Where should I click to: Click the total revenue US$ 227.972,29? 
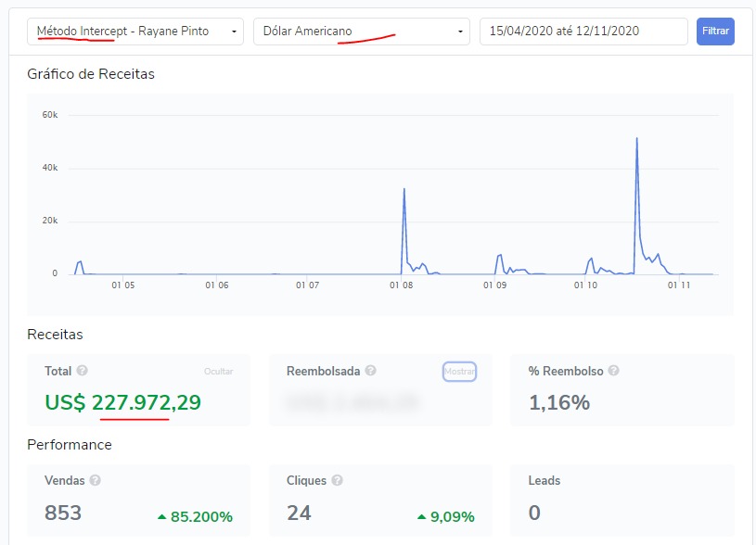point(122,402)
